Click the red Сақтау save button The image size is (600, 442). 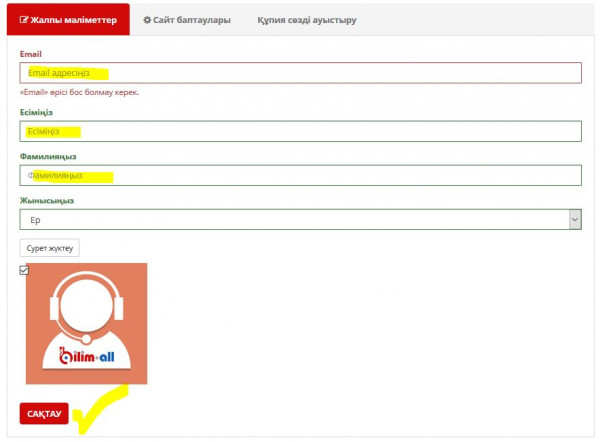[44, 413]
